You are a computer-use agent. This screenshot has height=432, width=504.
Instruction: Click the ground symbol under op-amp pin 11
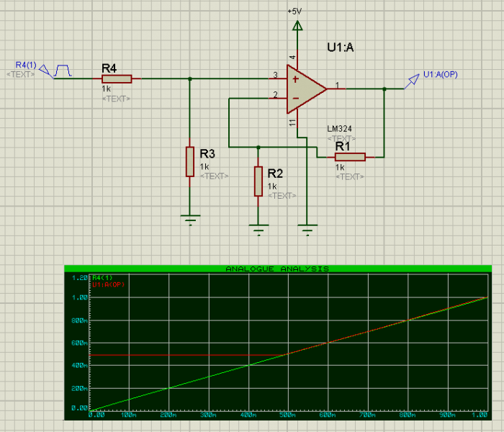(307, 230)
